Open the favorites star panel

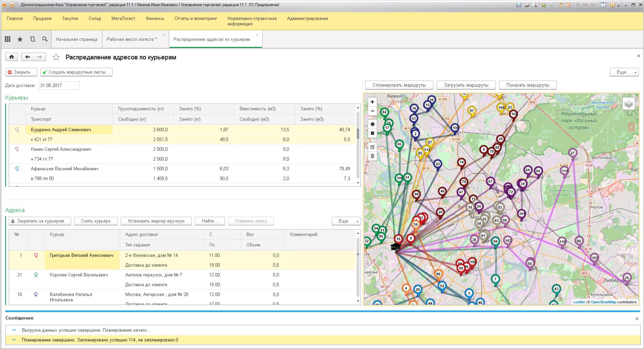click(20, 39)
